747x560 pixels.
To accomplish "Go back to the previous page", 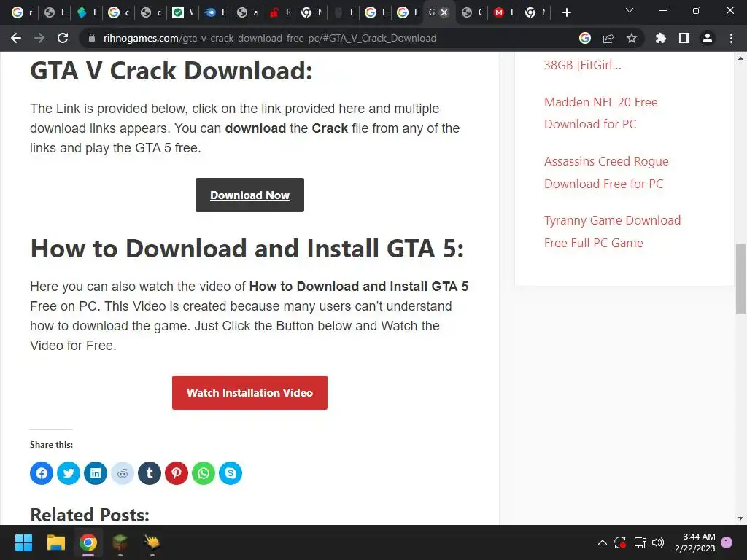I will [x=16, y=38].
